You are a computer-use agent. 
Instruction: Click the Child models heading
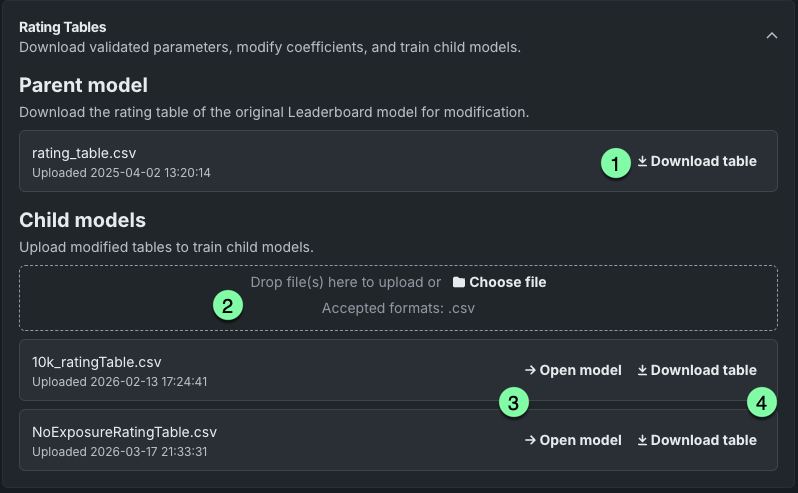(82, 219)
